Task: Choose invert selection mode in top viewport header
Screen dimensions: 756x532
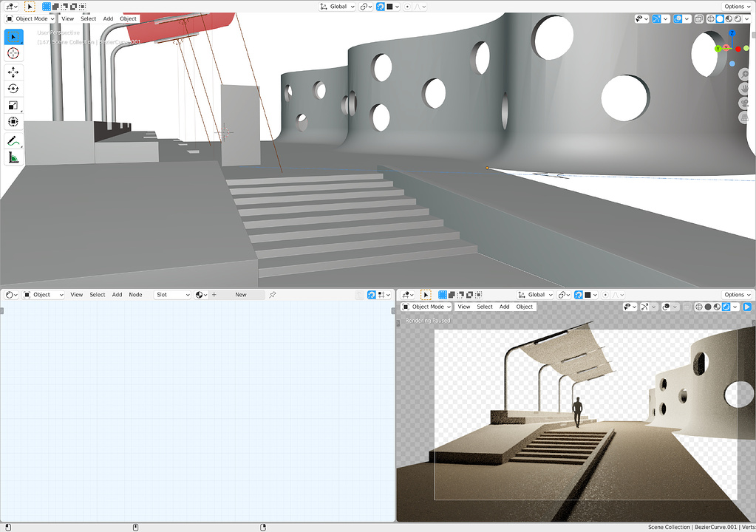Action: (73, 7)
